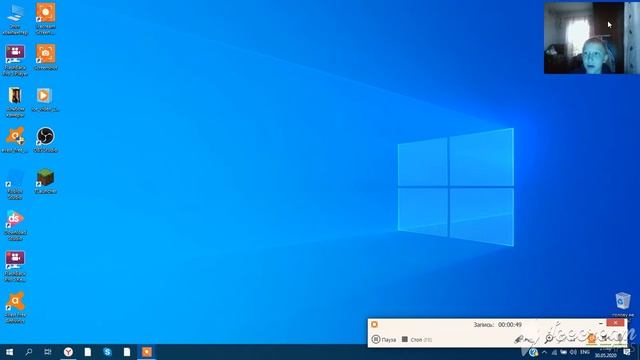The height and width of the screenshot is (360, 640).
Task: Open Flashback Pro 5 Player desktop shortcut
Action: coord(15,60)
